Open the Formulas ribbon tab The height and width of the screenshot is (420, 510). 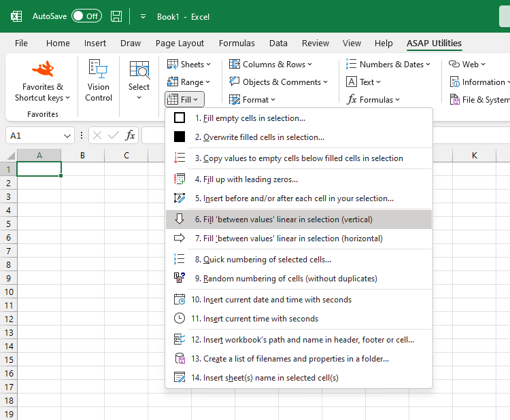[237, 43]
